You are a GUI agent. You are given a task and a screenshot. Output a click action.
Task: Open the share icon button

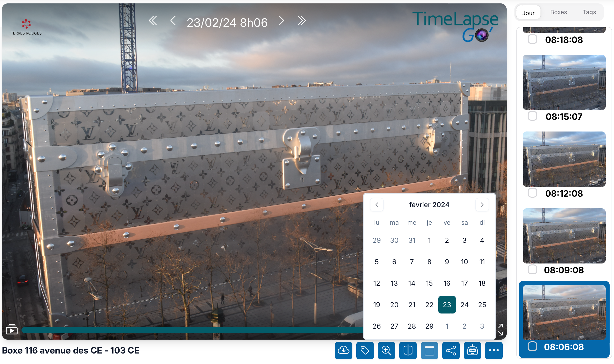[451, 351]
